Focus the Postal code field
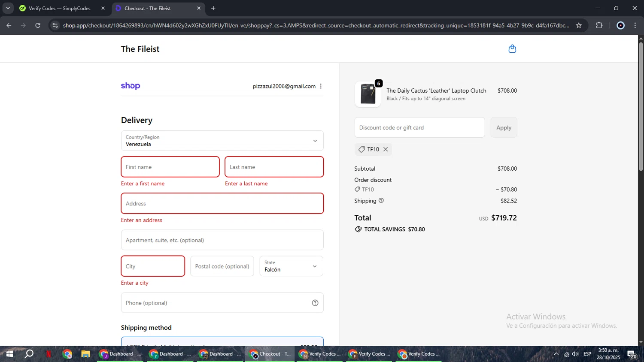This screenshot has height=362, width=644. click(222, 266)
